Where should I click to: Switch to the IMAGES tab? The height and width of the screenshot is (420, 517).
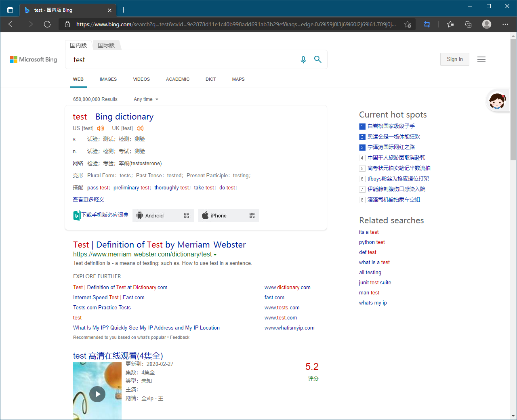108,79
